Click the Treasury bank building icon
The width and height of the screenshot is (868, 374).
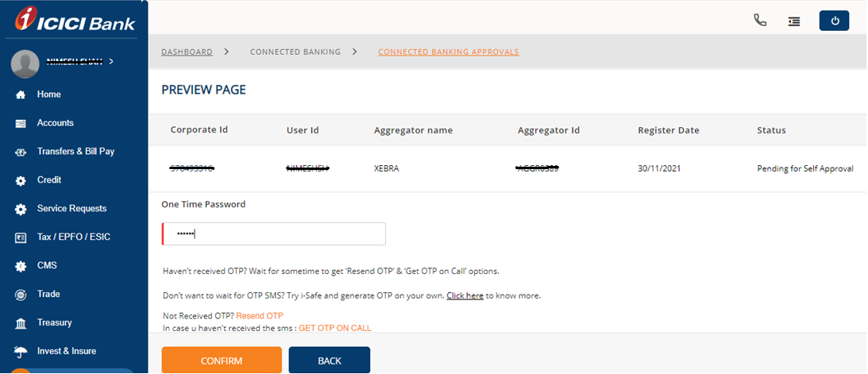tap(21, 323)
